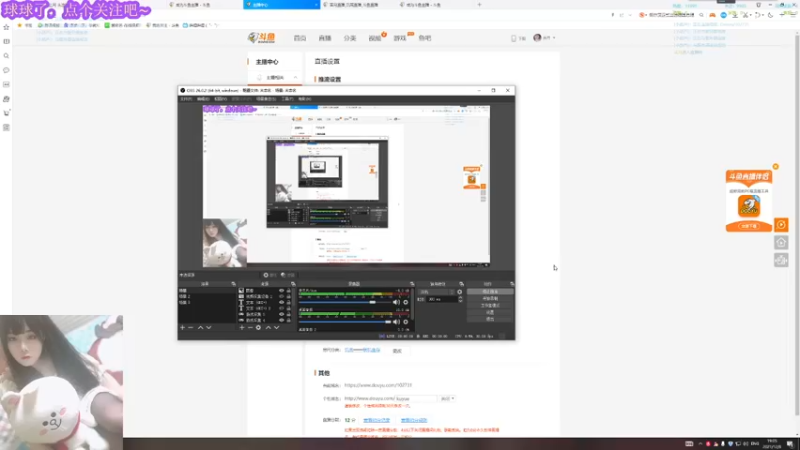The width and height of the screenshot is (800, 450).
Task: Add a new source in OBS sources panel
Action: 242,328
